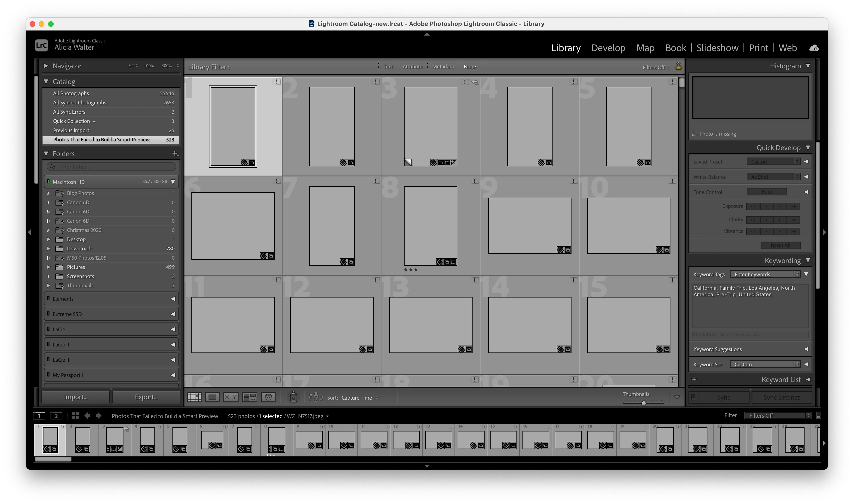Open Survey view icon
Image resolution: width=854 pixels, height=504 pixels.
(x=249, y=397)
